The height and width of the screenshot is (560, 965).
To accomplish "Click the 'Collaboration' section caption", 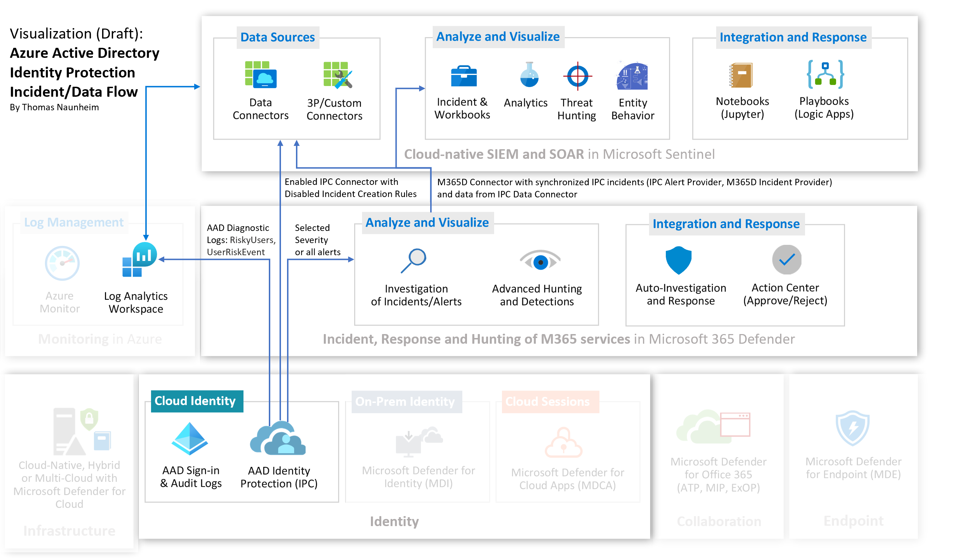I will pos(719,522).
